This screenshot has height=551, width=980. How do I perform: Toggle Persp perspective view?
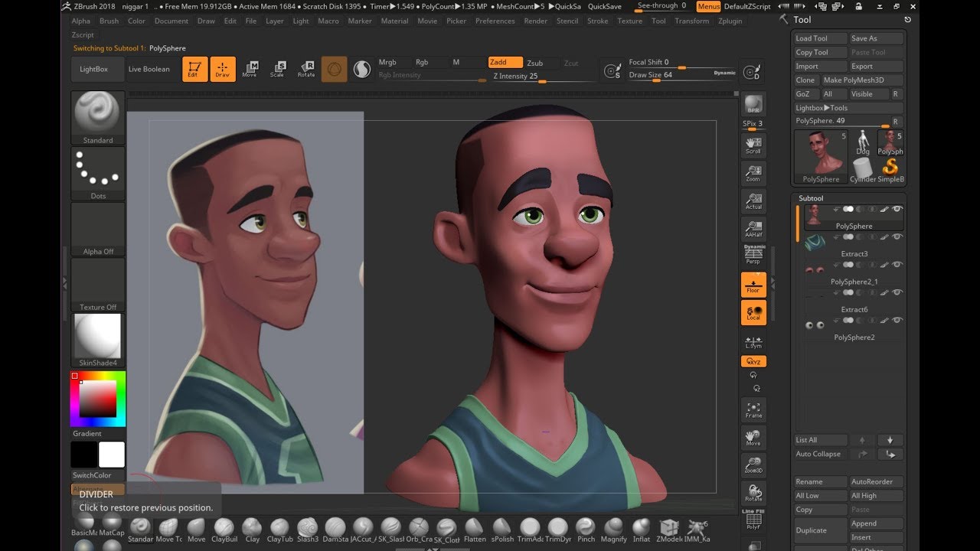753,256
